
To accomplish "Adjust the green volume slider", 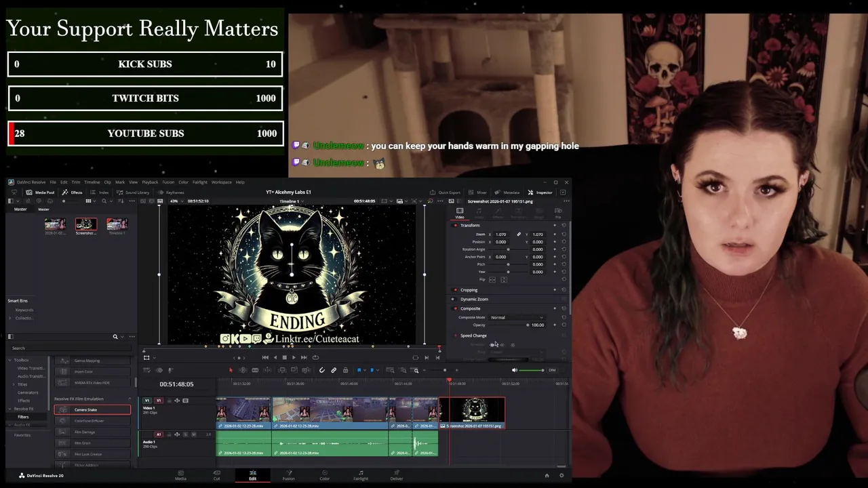I will 532,370.
